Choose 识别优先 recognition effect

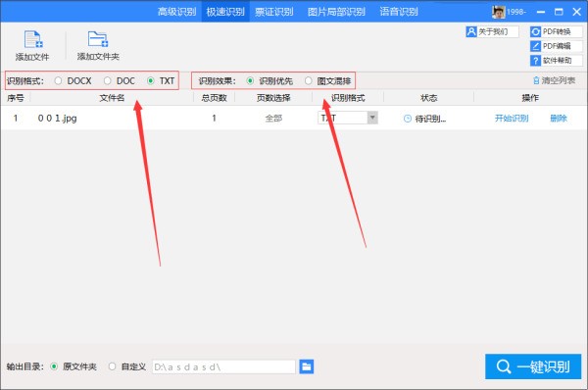click(x=250, y=80)
